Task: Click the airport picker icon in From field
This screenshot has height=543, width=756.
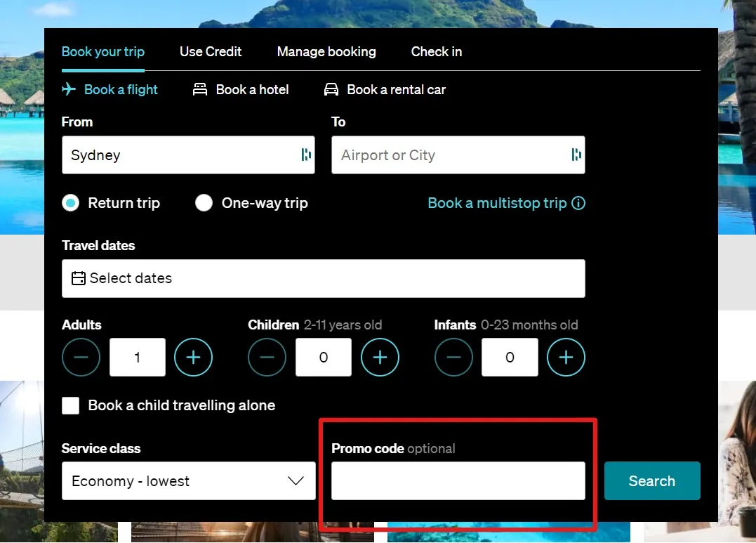Action: click(x=306, y=155)
